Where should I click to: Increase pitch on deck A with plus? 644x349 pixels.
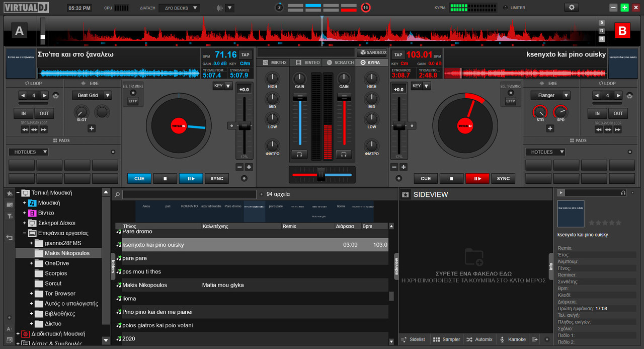pyautogui.click(x=249, y=167)
